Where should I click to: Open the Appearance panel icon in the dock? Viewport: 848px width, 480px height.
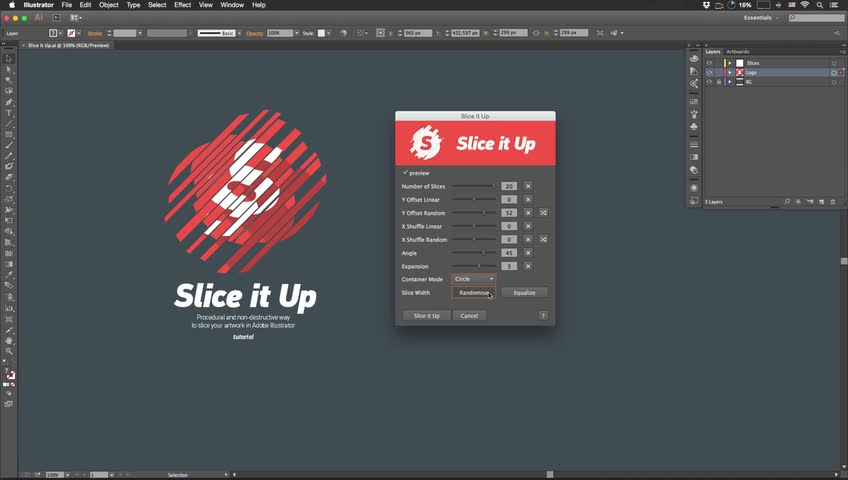click(x=694, y=188)
